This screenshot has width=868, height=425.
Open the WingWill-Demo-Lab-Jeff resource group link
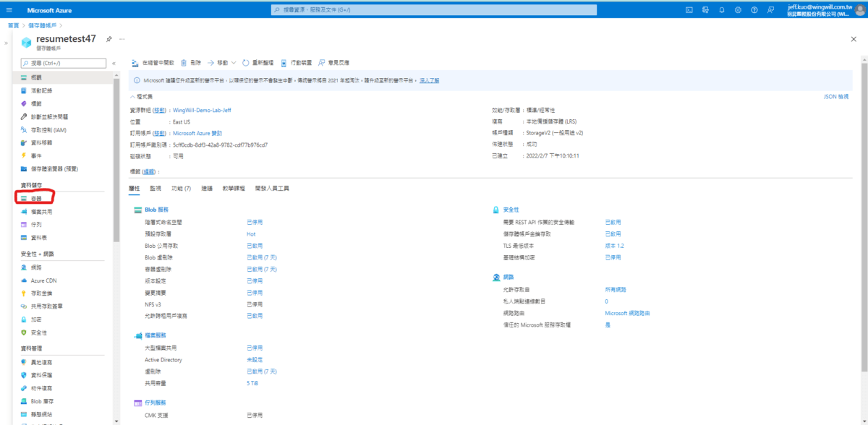tap(202, 111)
